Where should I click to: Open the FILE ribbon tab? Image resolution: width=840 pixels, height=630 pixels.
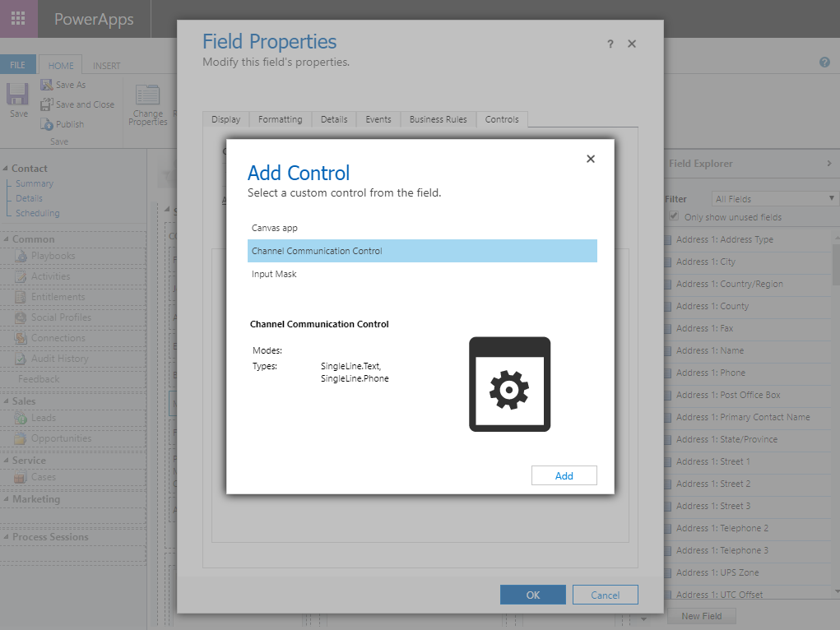click(17, 65)
